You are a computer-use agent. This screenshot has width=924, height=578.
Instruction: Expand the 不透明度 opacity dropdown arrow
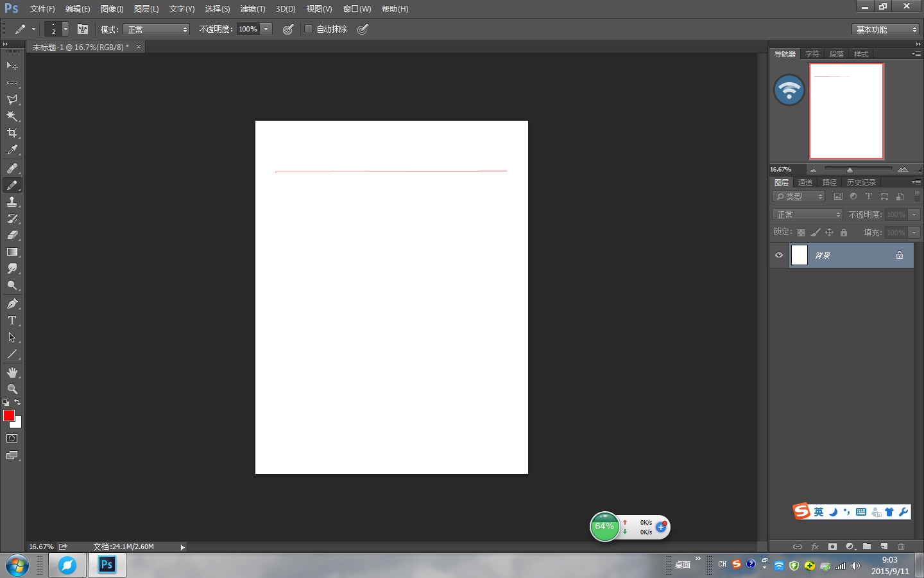pos(266,29)
